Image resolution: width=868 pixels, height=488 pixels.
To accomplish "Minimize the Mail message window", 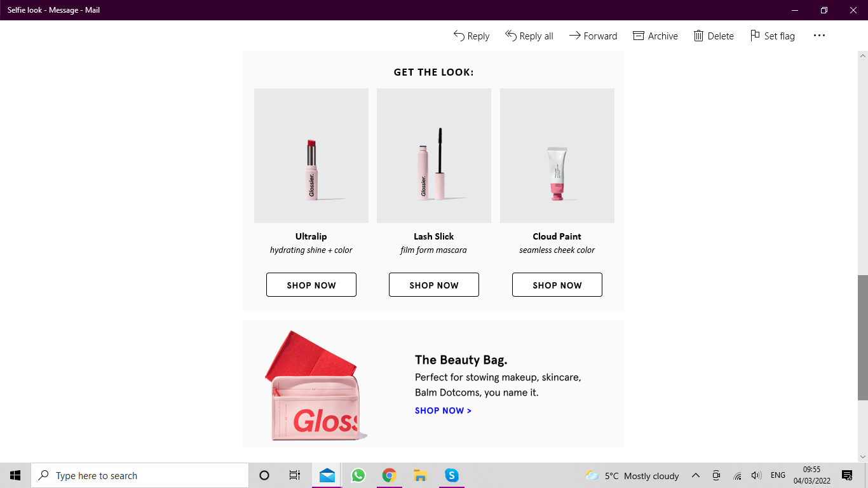I will click(x=795, y=10).
